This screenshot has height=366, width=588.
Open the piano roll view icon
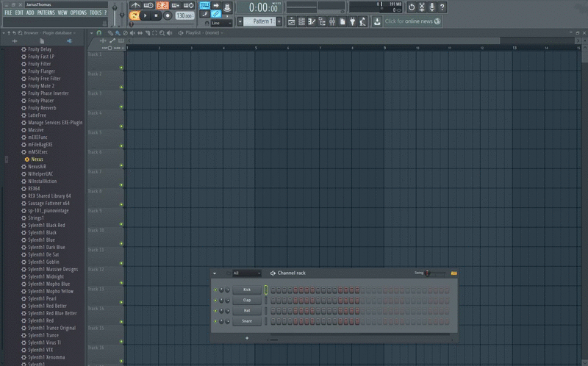(x=312, y=21)
